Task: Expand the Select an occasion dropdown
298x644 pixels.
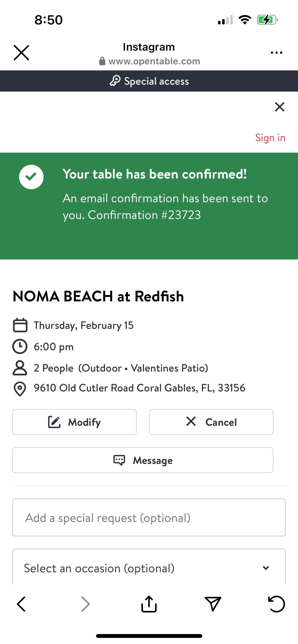Action: point(149,568)
